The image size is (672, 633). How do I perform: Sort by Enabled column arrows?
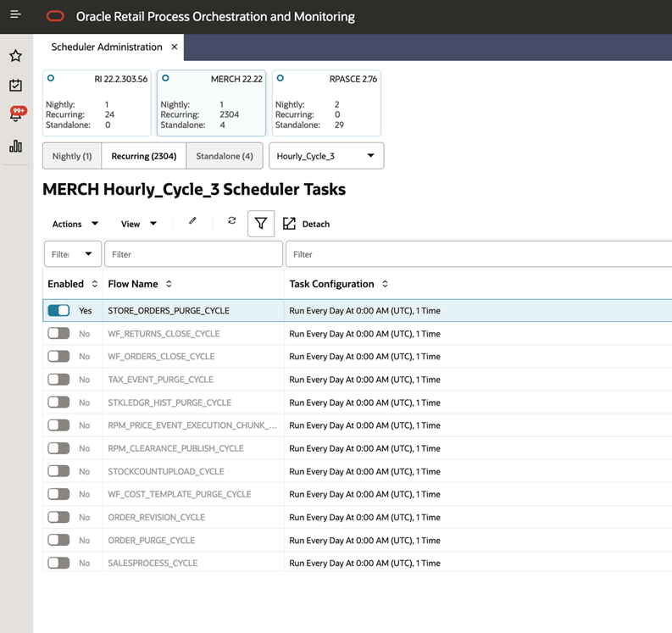point(95,284)
